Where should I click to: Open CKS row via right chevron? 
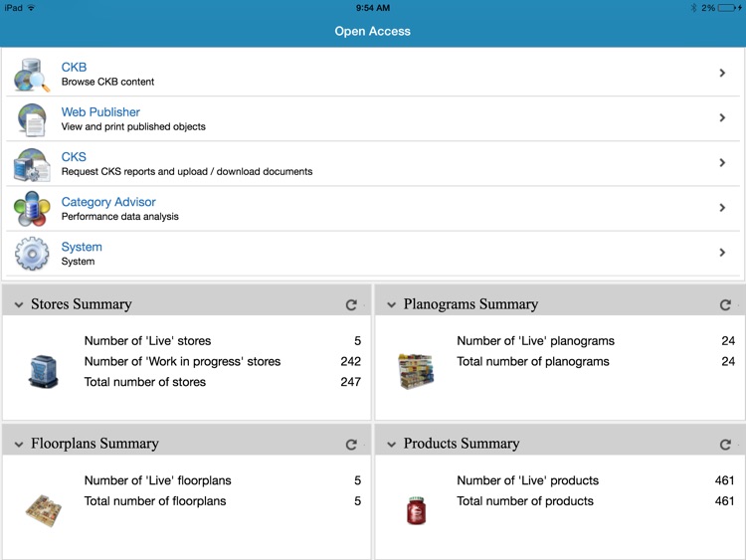click(x=722, y=163)
